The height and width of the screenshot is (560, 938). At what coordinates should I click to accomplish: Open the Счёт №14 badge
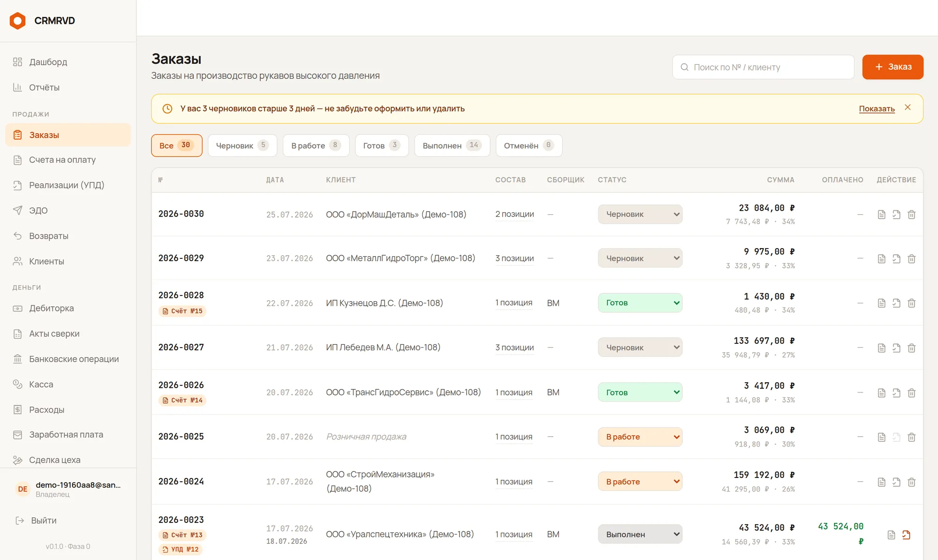(x=182, y=400)
